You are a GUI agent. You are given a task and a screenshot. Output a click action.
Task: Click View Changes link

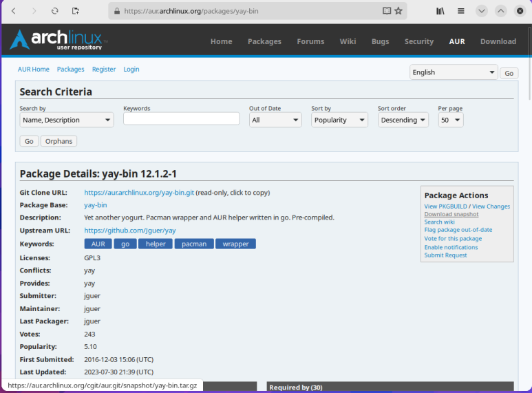(x=491, y=206)
